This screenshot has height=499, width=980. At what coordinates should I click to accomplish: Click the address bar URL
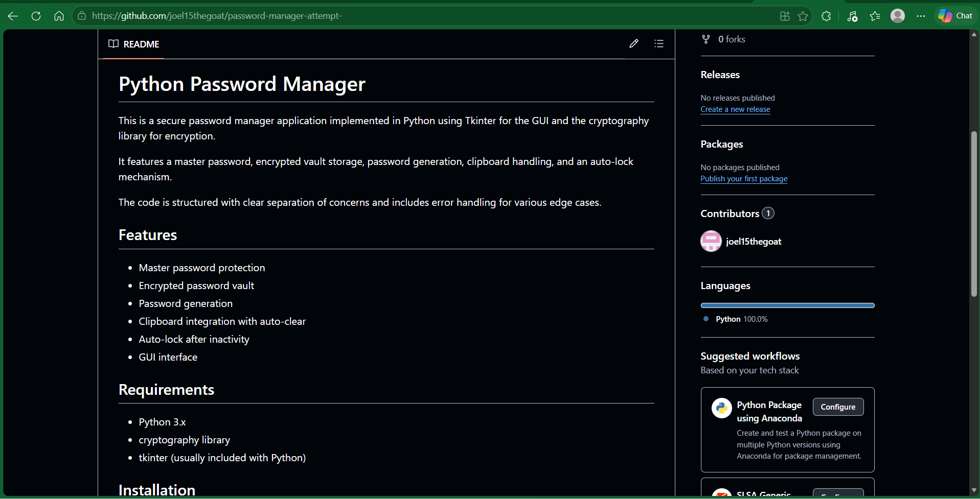217,16
